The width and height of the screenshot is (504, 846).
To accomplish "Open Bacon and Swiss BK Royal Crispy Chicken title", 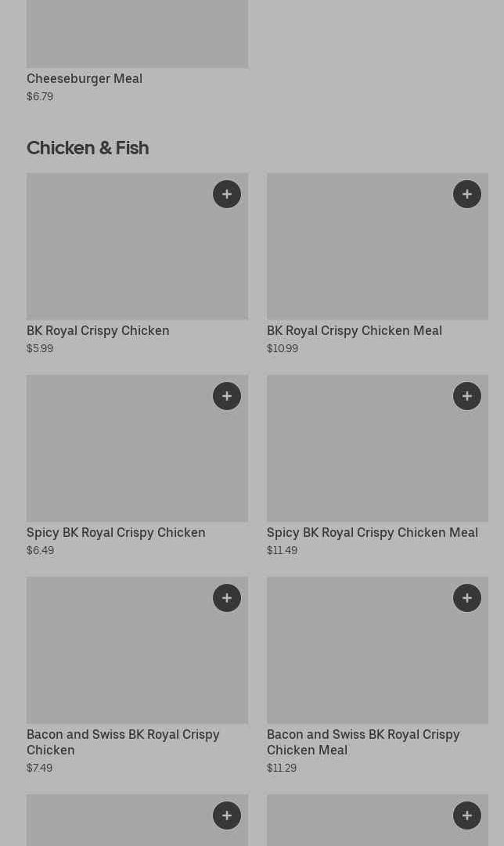I will [x=123, y=742].
